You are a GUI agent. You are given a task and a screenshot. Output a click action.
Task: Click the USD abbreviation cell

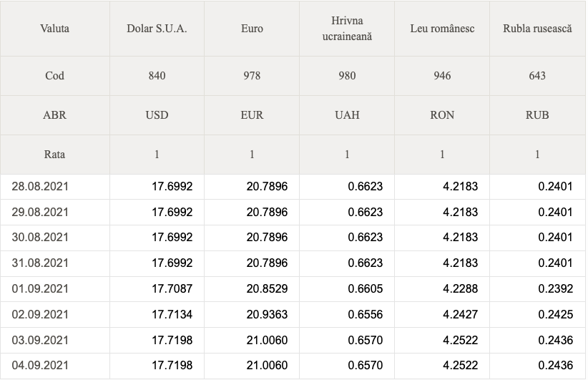coord(157,115)
